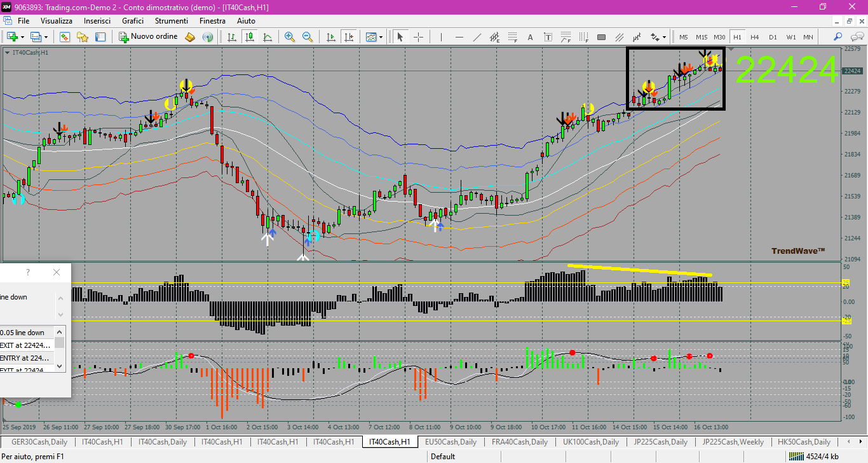Screen dimensions: 868x463
Task: Switch chart to line chart mode
Action: 268,37
